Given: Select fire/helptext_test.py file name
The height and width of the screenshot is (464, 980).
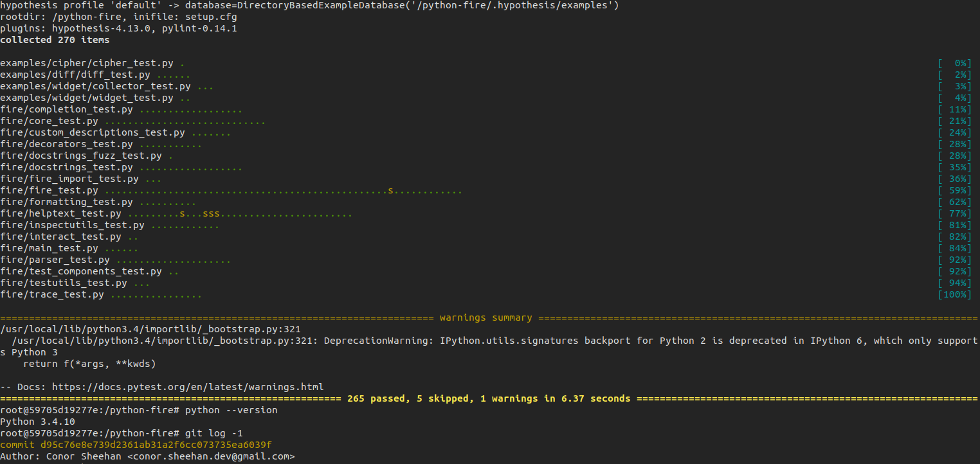Looking at the screenshot, I should [60, 213].
